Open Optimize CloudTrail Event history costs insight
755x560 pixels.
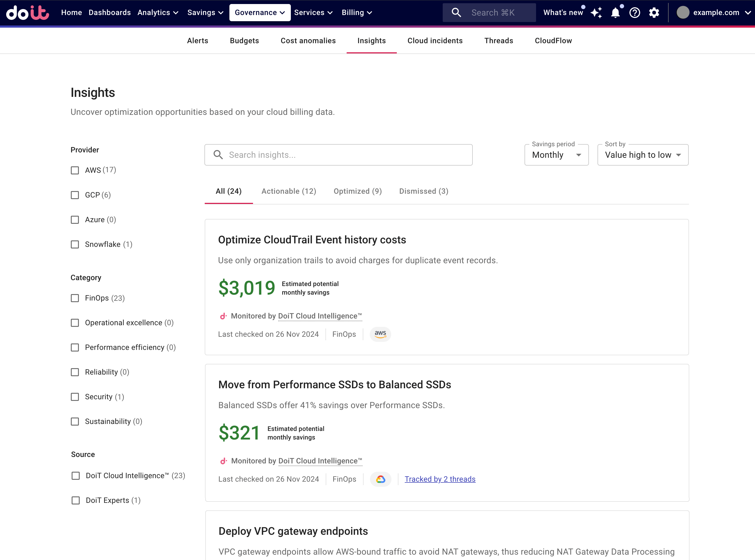(312, 240)
